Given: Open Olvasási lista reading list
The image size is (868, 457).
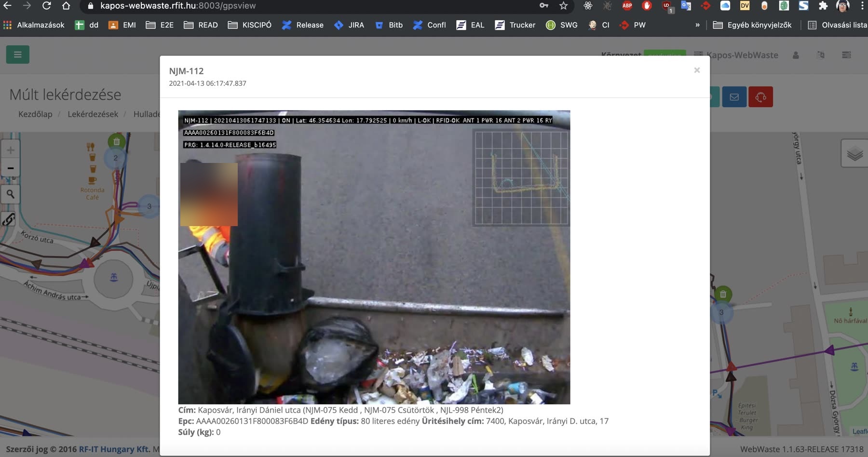Looking at the screenshot, I should tap(837, 25).
